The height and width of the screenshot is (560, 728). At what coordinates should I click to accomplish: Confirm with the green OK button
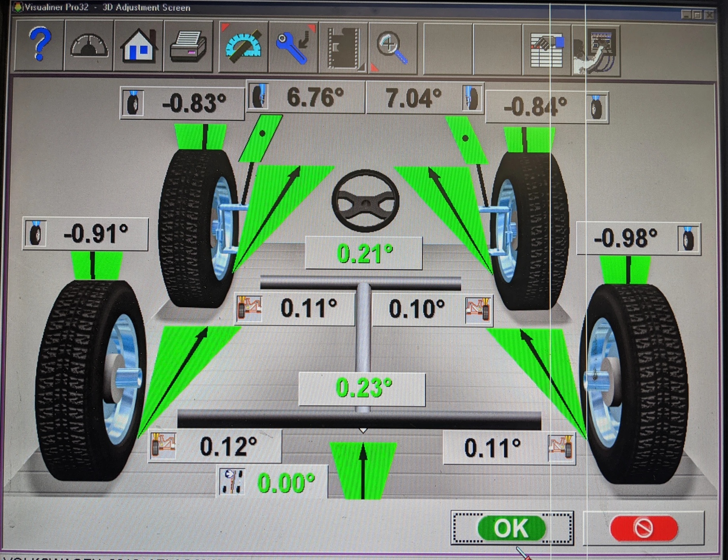pyautogui.click(x=512, y=528)
